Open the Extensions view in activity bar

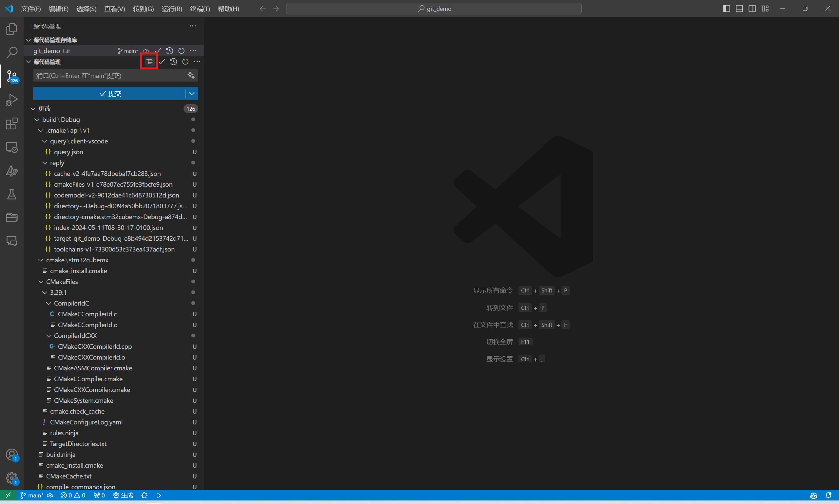pyautogui.click(x=11, y=123)
